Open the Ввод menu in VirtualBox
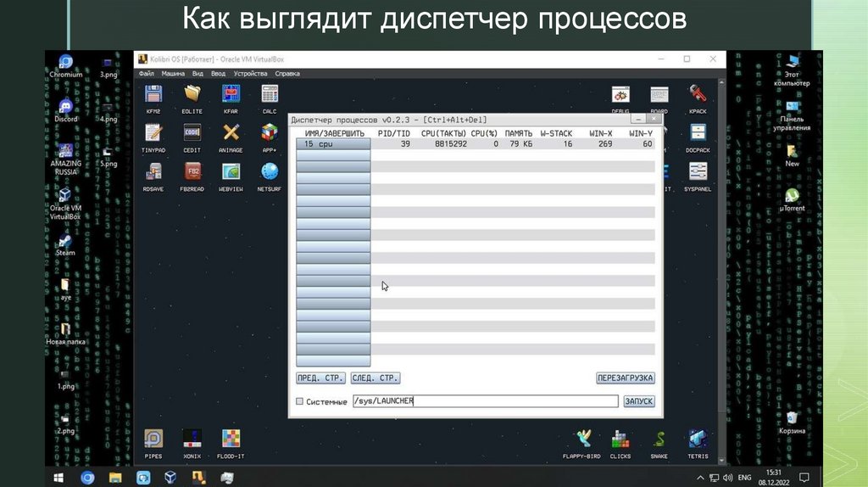The width and height of the screenshot is (868, 487). 218,73
